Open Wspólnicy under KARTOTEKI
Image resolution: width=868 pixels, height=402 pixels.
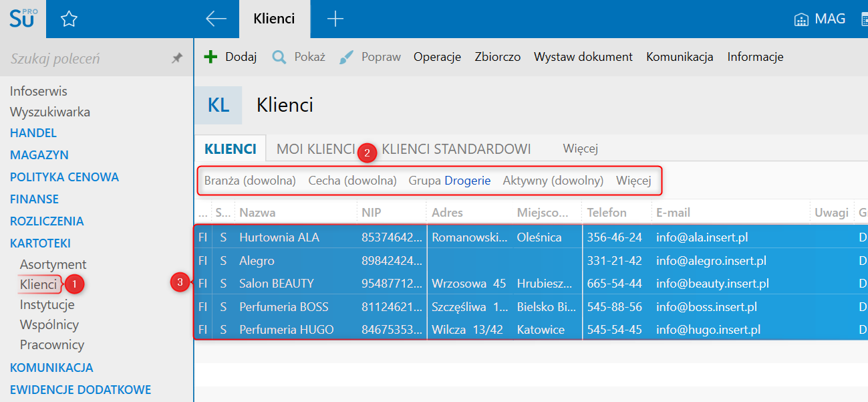[49, 324]
